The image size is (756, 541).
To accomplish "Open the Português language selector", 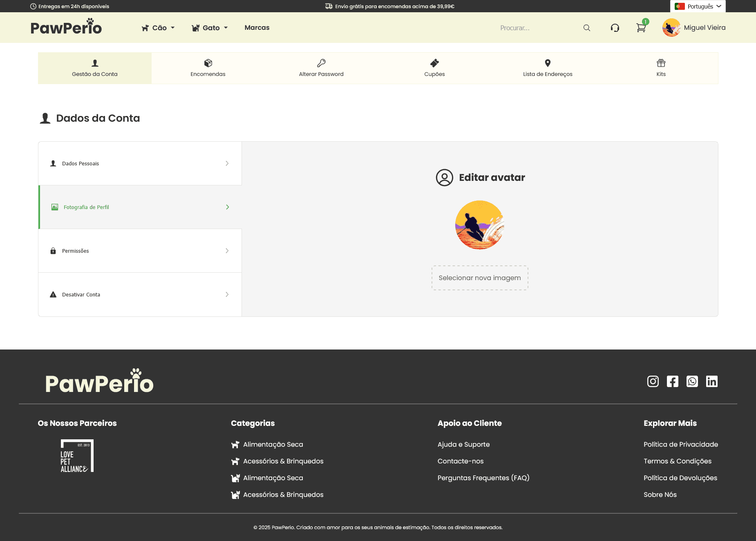I will pos(698,6).
